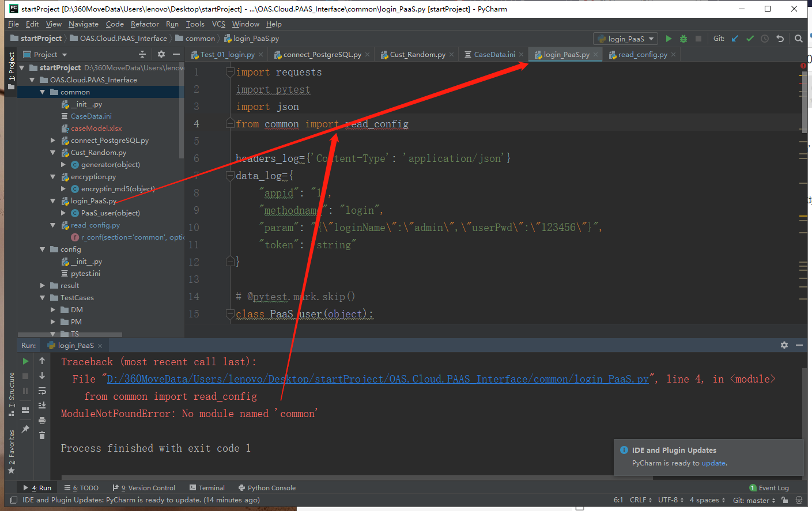Expand the DM folder under TestCases
The height and width of the screenshot is (511, 812).
click(x=52, y=309)
